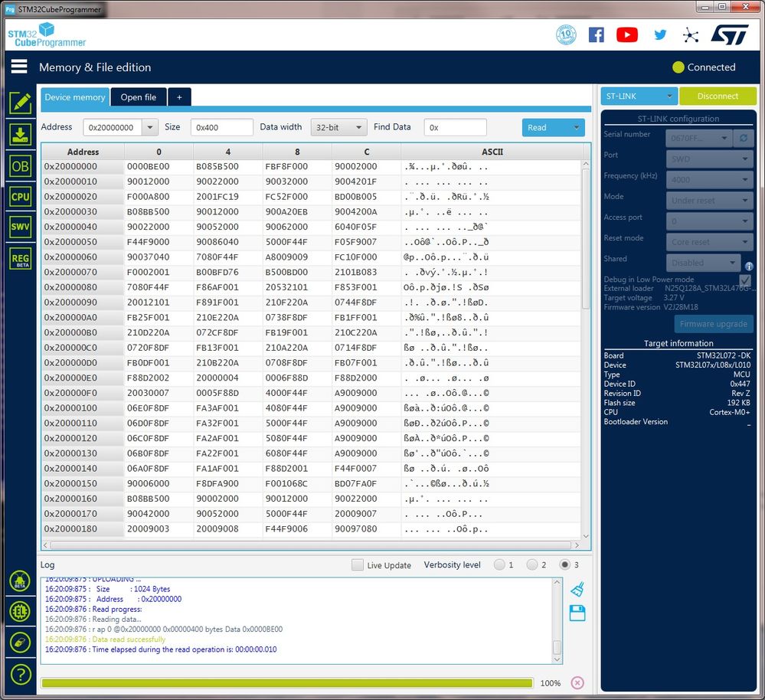
Task: Click the Size input field
Action: (x=221, y=127)
